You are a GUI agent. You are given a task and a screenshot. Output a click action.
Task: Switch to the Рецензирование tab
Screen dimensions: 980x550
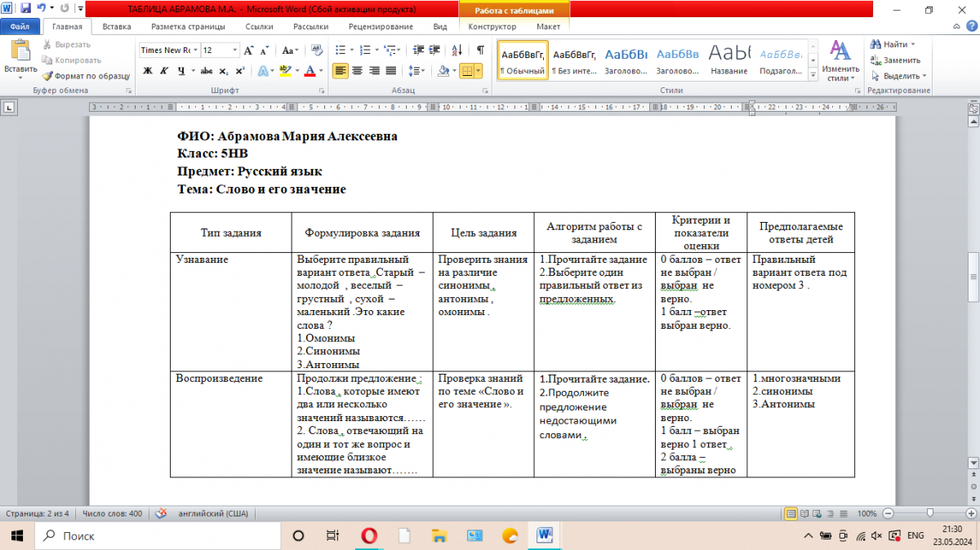click(381, 27)
